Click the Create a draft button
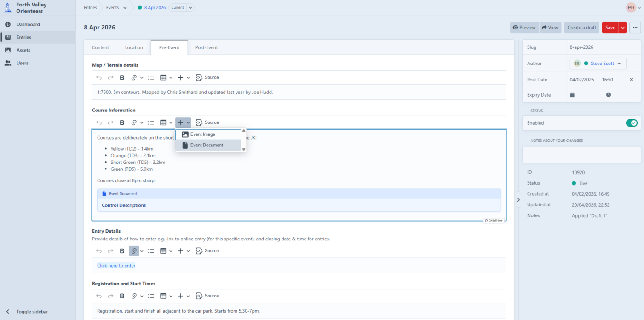Screen dimensions: 644x320 click(581, 28)
